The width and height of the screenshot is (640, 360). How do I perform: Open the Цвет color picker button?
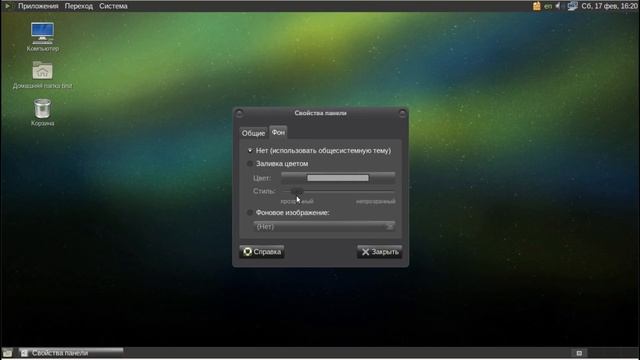coord(338,178)
